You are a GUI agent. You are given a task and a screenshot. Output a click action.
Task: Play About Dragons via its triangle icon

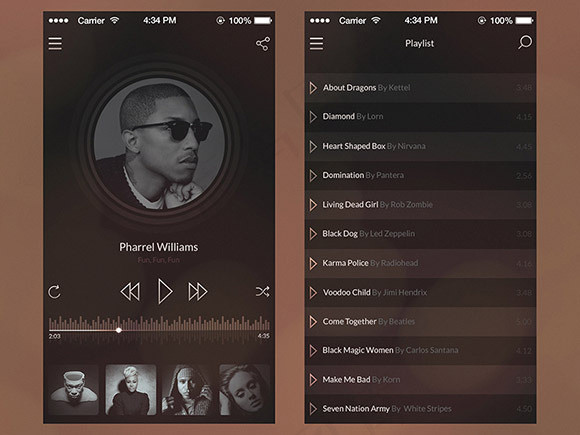[313, 88]
